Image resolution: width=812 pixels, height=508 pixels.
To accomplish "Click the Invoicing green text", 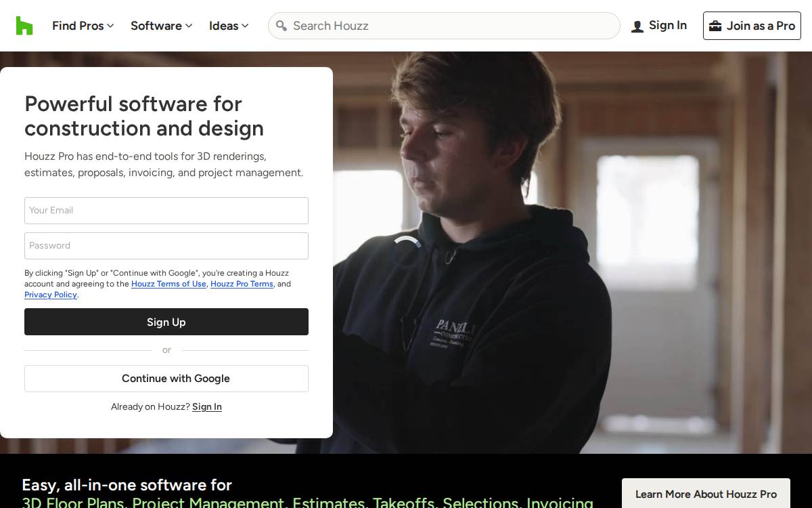I will coord(560,502).
